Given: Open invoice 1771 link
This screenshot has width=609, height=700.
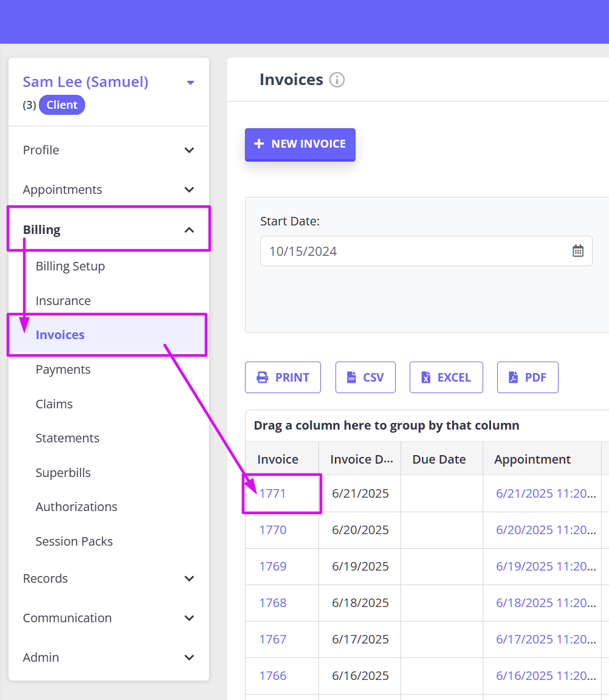Looking at the screenshot, I should coord(272,493).
